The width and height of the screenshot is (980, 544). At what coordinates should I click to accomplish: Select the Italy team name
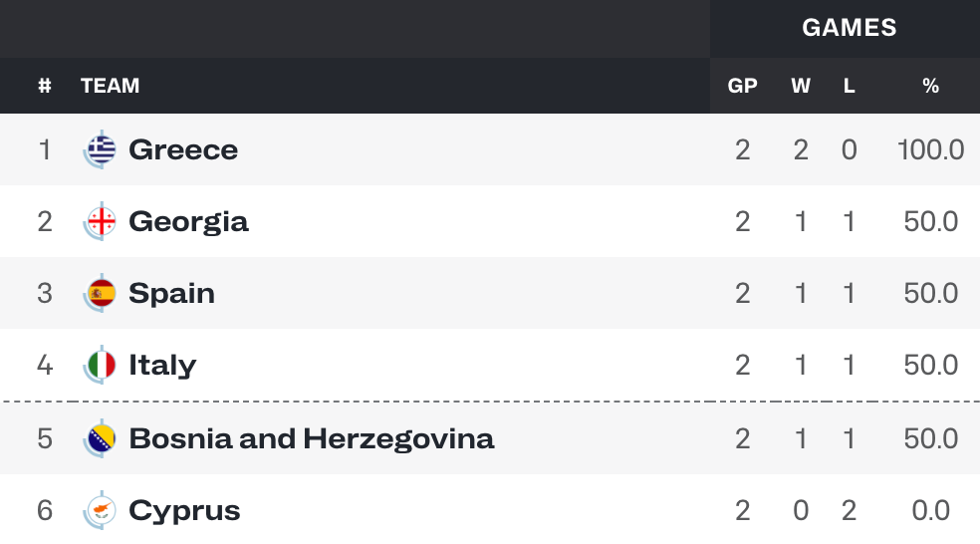tap(162, 366)
